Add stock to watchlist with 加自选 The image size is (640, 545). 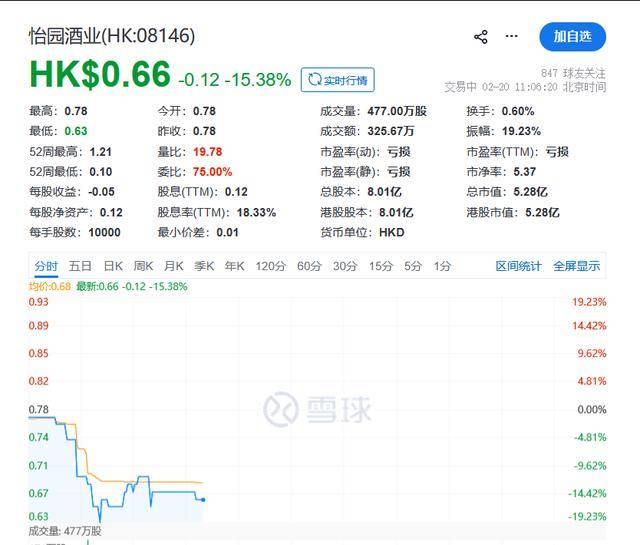pos(573,37)
